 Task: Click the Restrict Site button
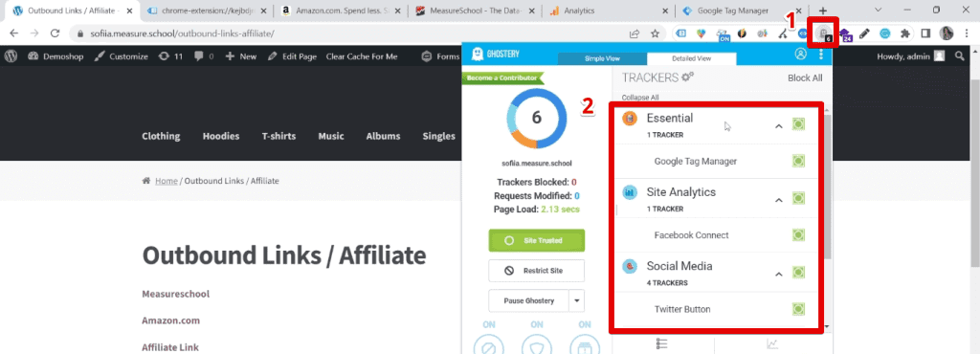click(x=536, y=271)
